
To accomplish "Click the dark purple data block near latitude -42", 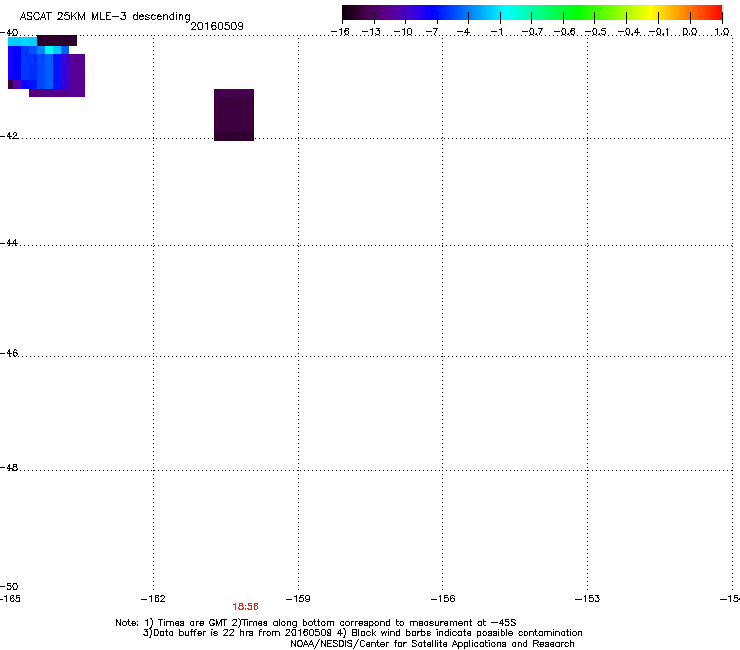I will [234, 115].
